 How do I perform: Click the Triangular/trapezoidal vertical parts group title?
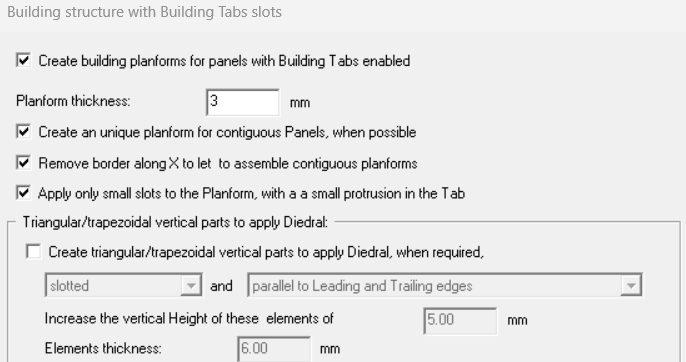coord(175,222)
